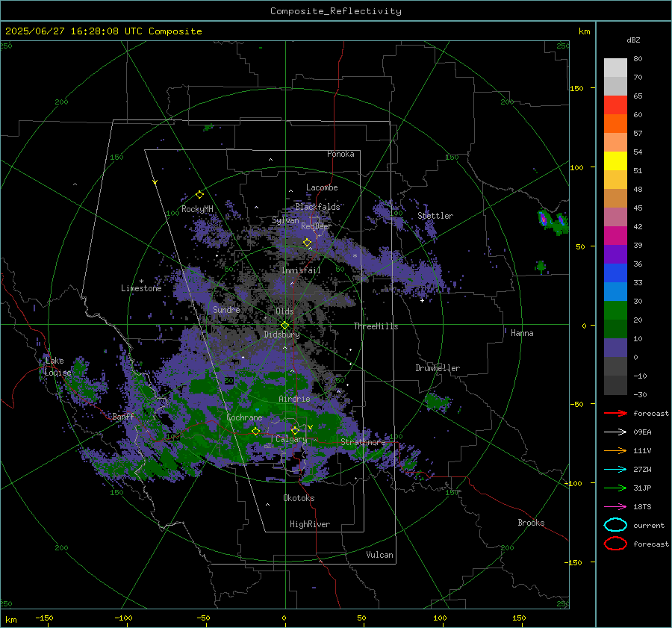
Task: Click the Innisfail city label
Action: pyautogui.click(x=301, y=270)
